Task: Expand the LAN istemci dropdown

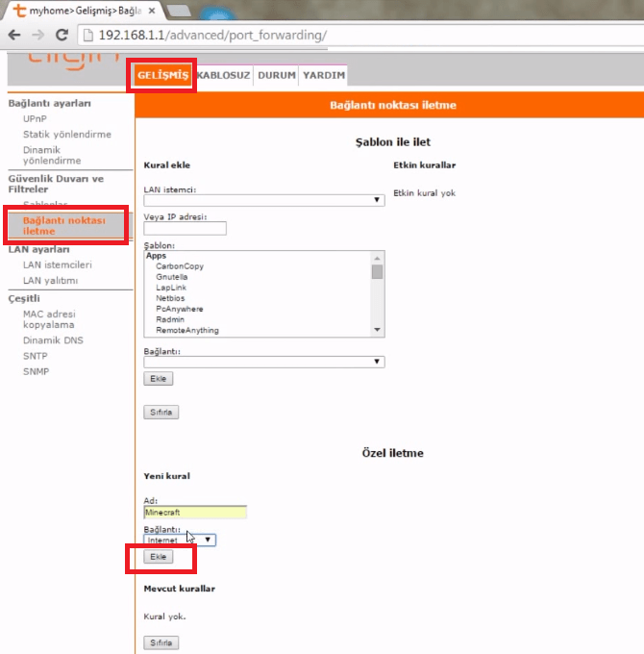Action: point(264,200)
